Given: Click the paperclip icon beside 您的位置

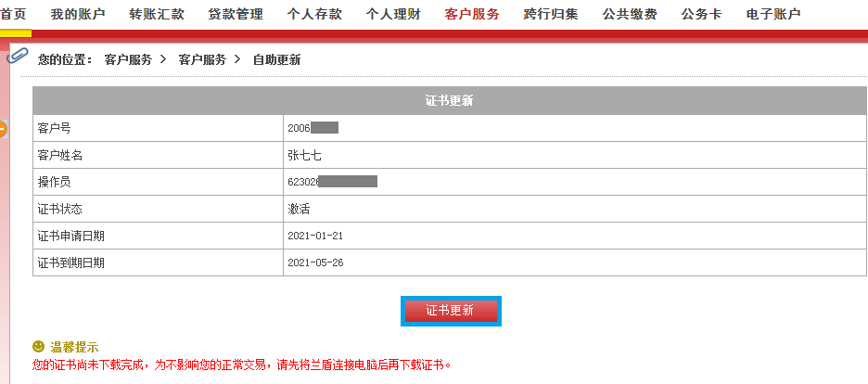Looking at the screenshot, I should 18,56.
